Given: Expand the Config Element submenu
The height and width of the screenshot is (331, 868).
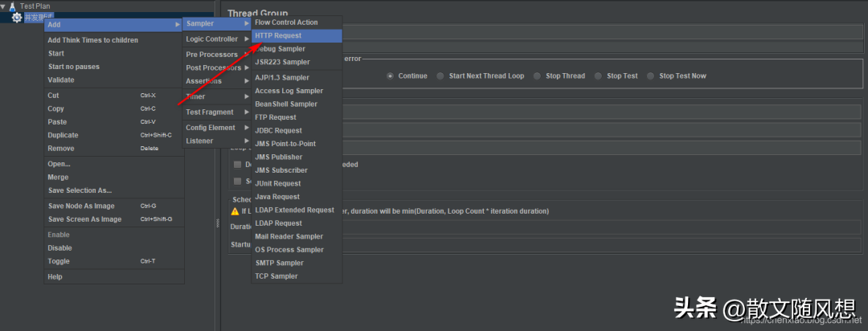Looking at the screenshot, I should point(217,127).
